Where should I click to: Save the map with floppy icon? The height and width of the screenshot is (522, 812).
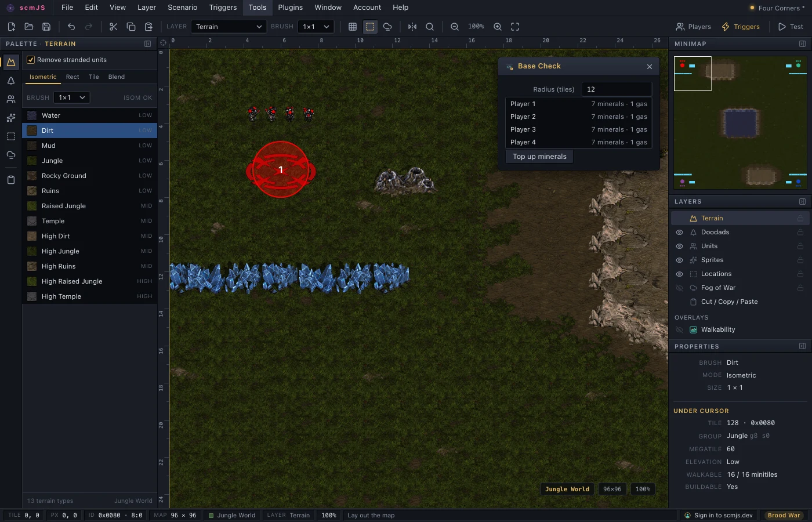point(46,27)
